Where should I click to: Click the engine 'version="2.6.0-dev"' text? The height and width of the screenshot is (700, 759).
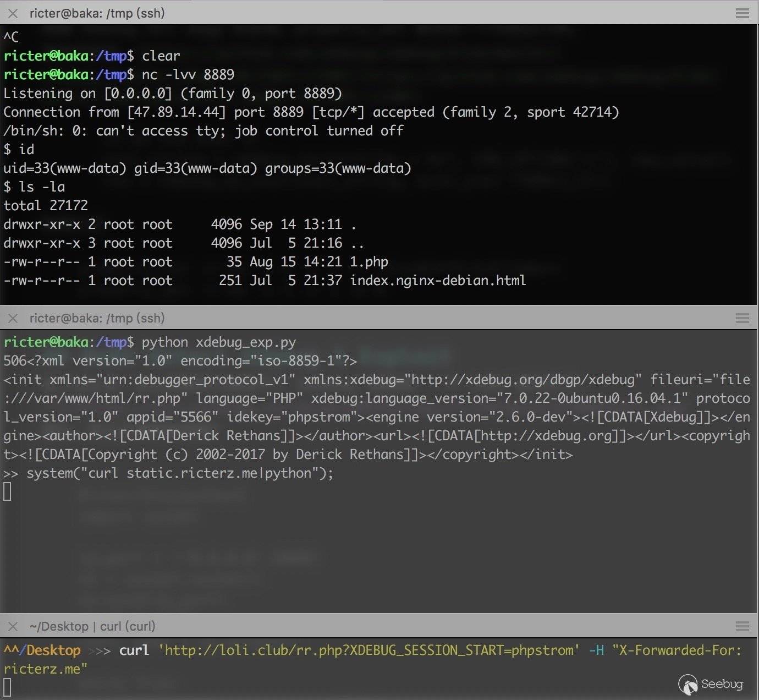click(x=496, y=417)
